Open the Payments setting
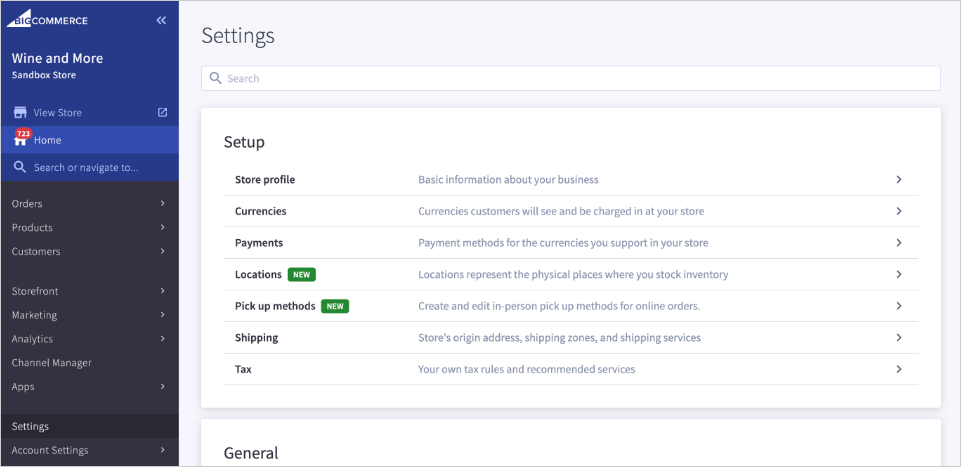 pyautogui.click(x=571, y=243)
